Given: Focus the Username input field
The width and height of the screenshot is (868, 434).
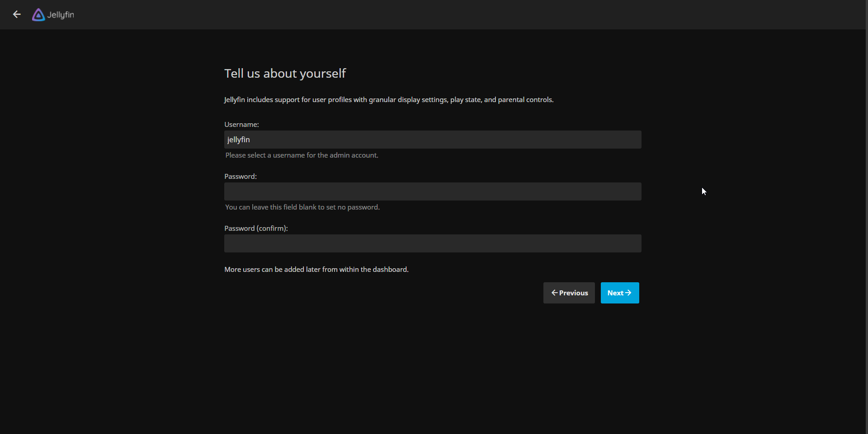Looking at the screenshot, I should point(433,140).
